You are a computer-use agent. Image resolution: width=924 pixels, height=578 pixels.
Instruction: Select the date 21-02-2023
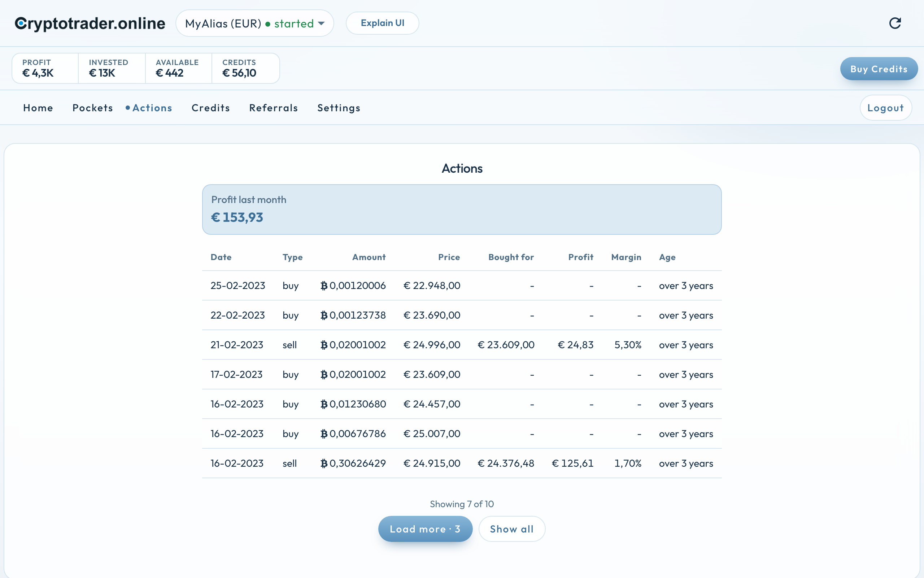tap(237, 345)
